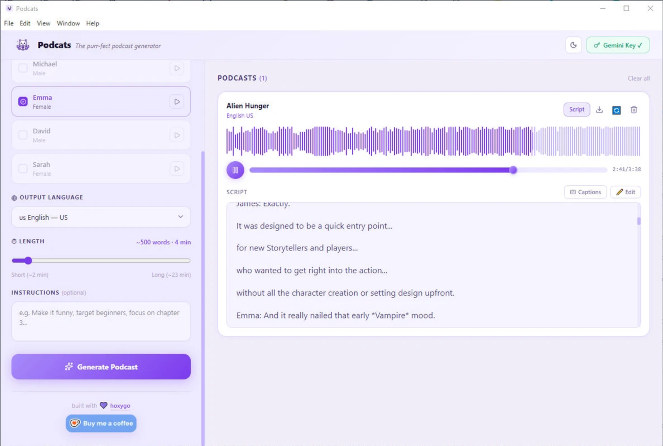663x446 pixels.
Task: Open the Window menu
Action: [x=68, y=23]
